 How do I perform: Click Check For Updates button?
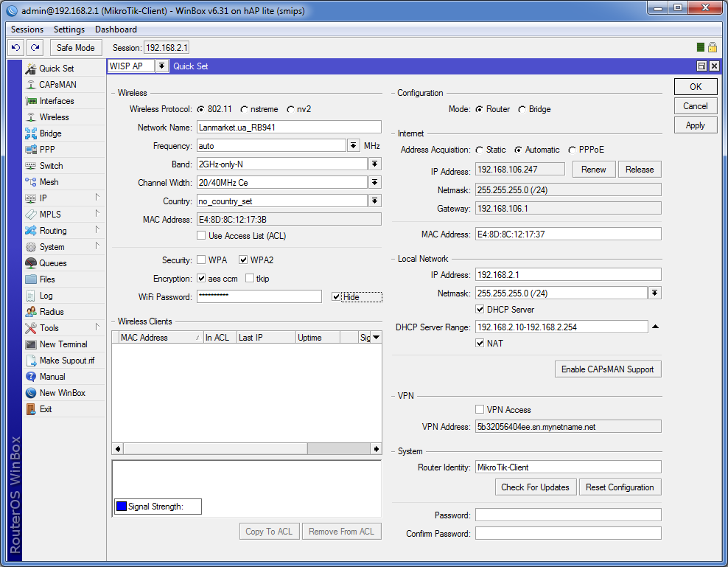coord(536,487)
